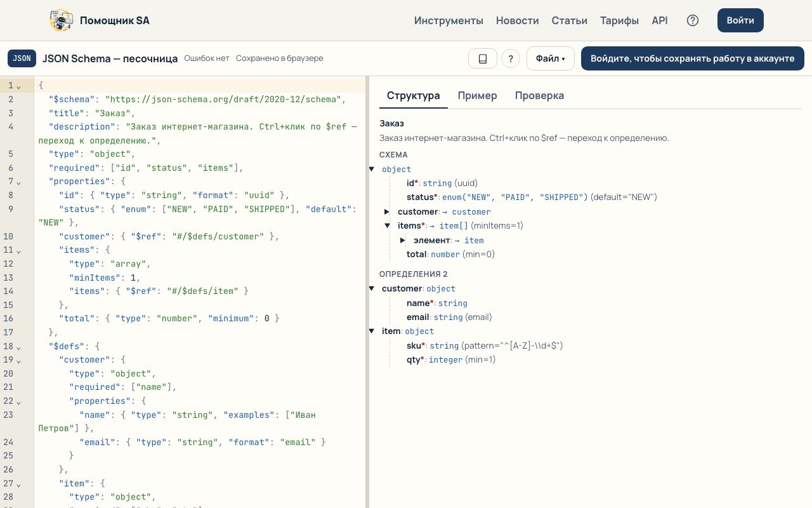Collapse the item definition node
The height and width of the screenshot is (508, 812).
pos(372,331)
